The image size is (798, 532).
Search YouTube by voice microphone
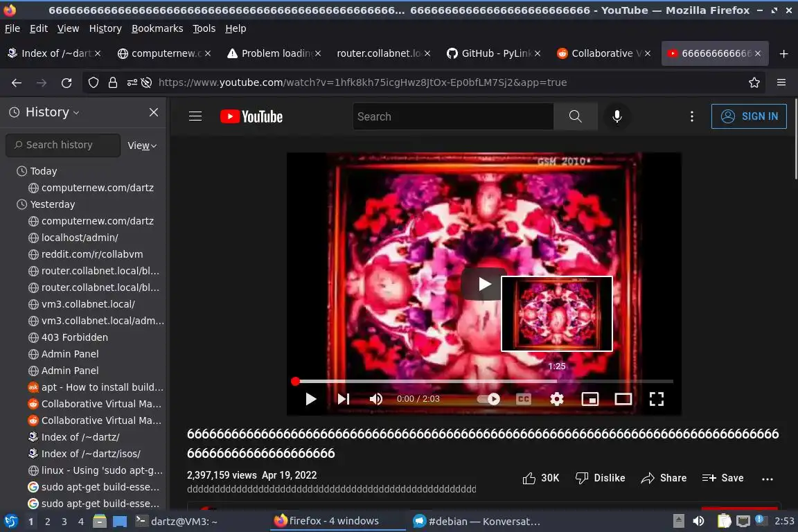click(x=617, y=116)
